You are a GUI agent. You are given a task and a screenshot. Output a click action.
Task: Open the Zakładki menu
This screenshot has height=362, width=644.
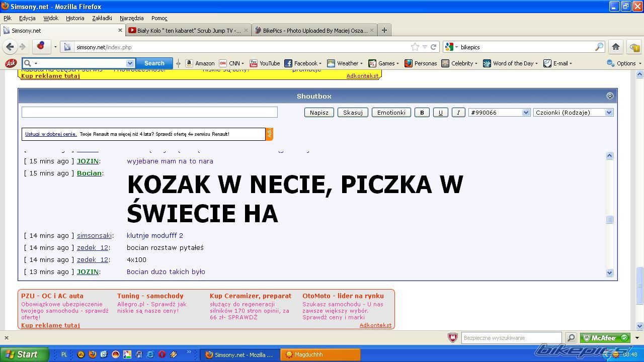tap(102, 18)
